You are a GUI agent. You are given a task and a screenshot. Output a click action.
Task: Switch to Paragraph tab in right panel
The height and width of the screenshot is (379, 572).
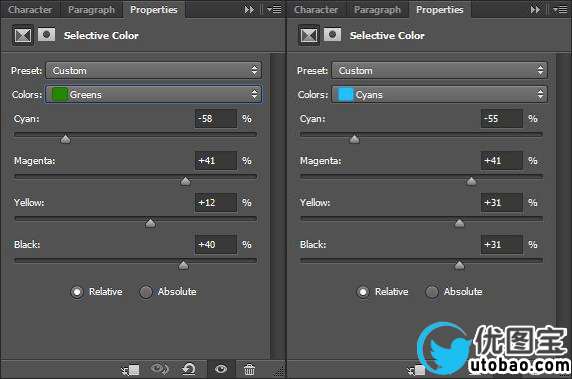377,9
